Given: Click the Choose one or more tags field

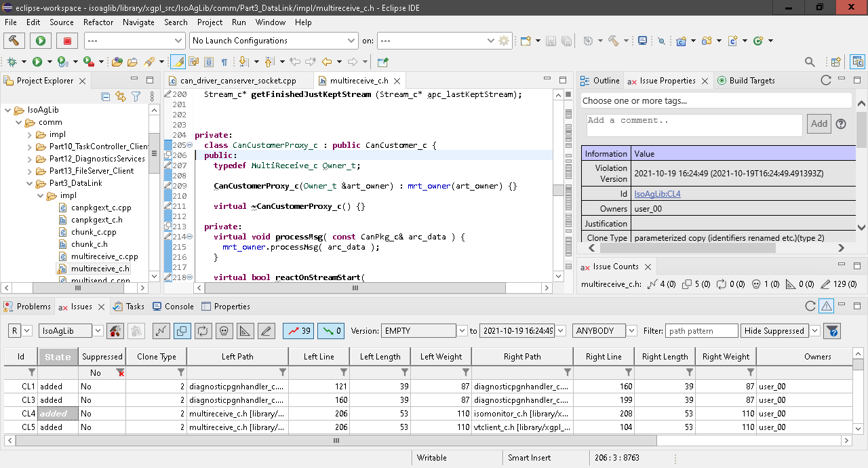Looking at the screenshot, I should pos(716,101).
